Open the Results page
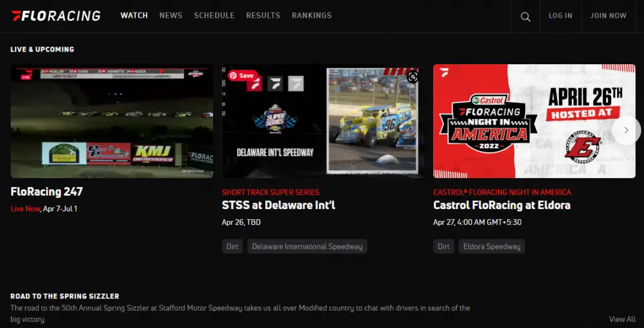Screen dimensions: 644x328 click(x=263, y=16)
